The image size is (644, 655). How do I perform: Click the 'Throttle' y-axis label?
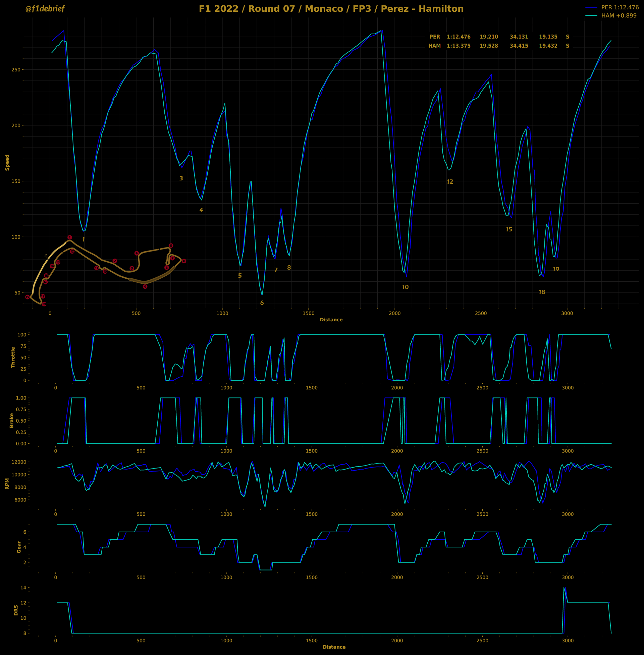point(13,358)
